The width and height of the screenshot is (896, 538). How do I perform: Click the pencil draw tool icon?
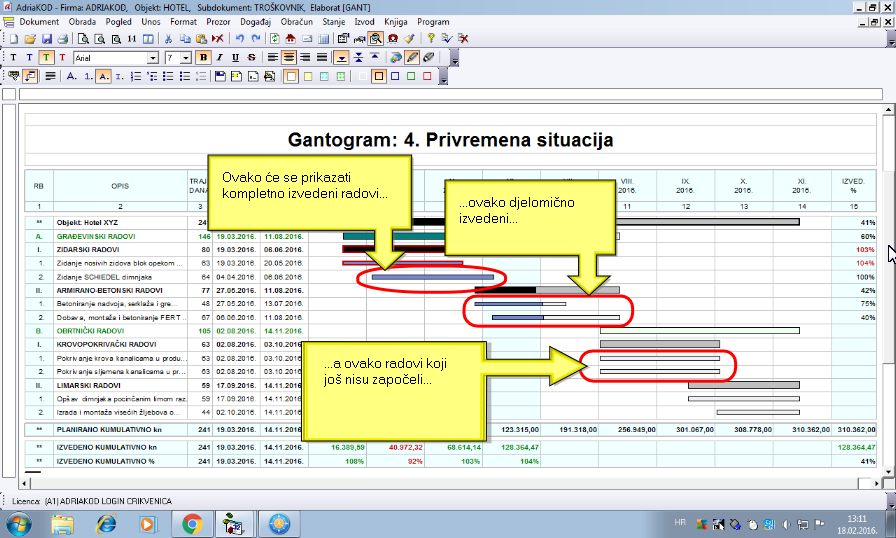(412, 58)
